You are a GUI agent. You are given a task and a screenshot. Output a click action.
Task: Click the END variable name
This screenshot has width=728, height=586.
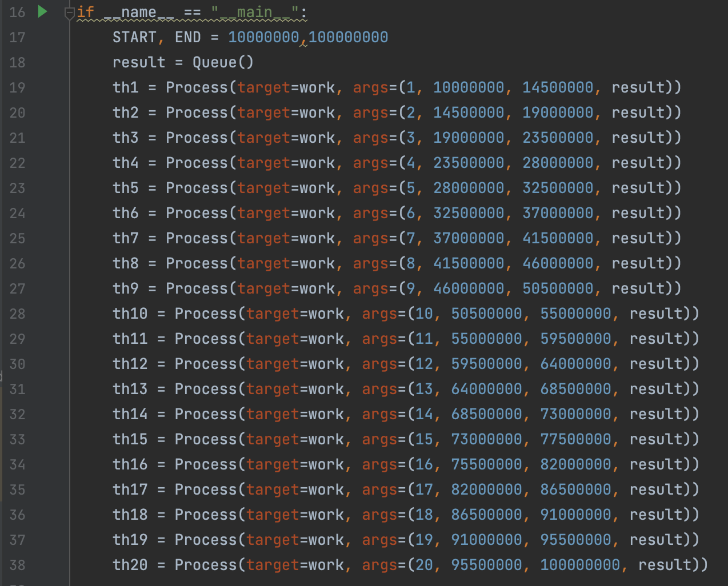click(188, 38)
